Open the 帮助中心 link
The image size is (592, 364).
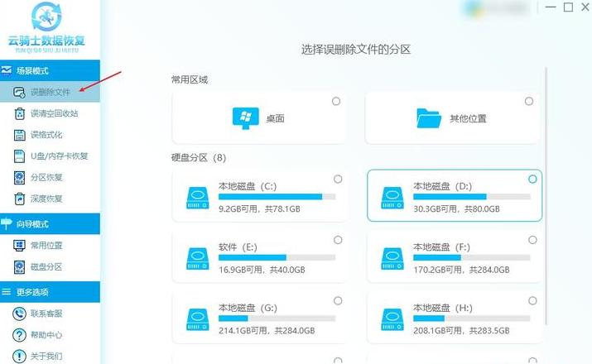50,335
